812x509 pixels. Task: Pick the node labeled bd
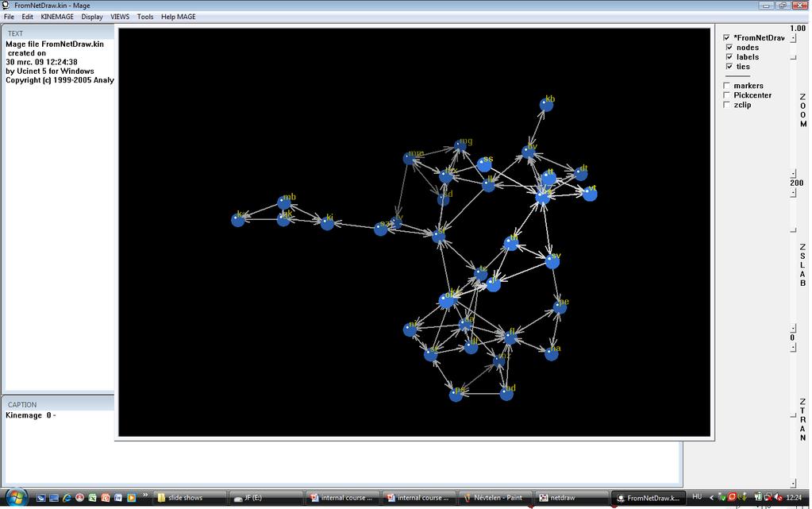(x=506, y=394)
